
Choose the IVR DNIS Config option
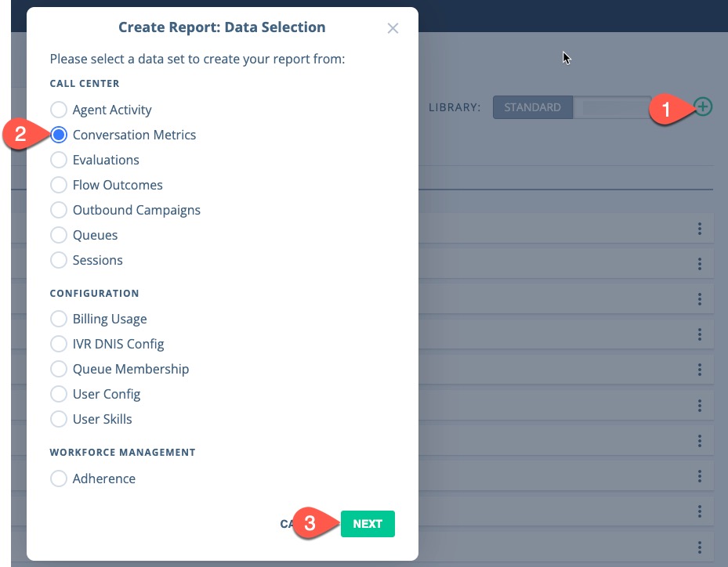(x=59, y=344)
